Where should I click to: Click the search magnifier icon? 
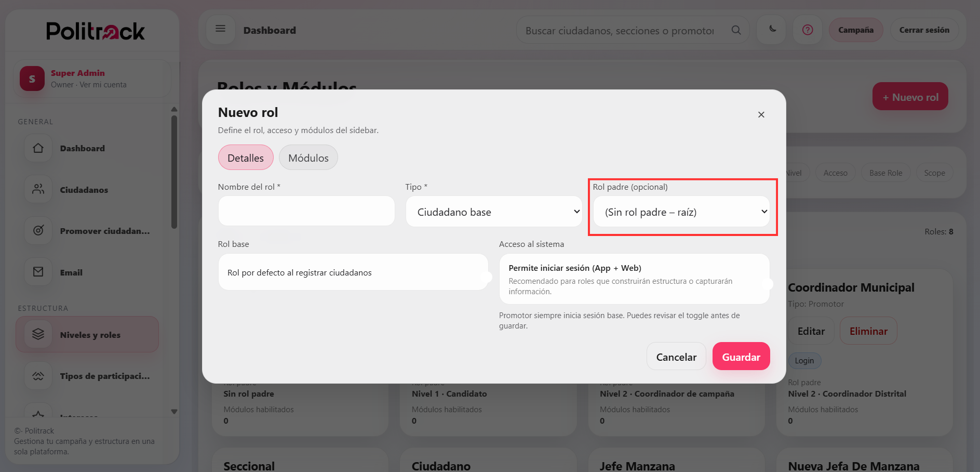[x=736, y=30]
